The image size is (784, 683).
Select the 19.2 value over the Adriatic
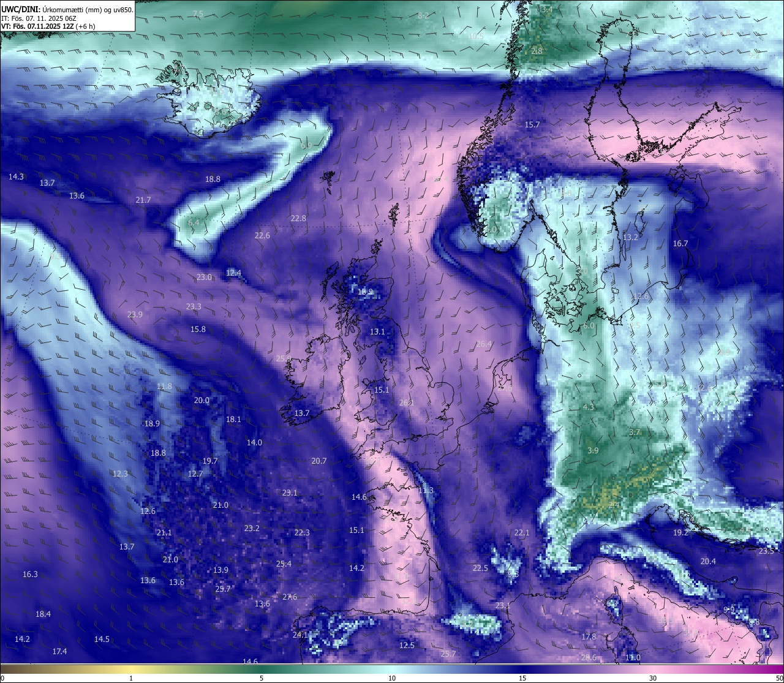point(680,532)
